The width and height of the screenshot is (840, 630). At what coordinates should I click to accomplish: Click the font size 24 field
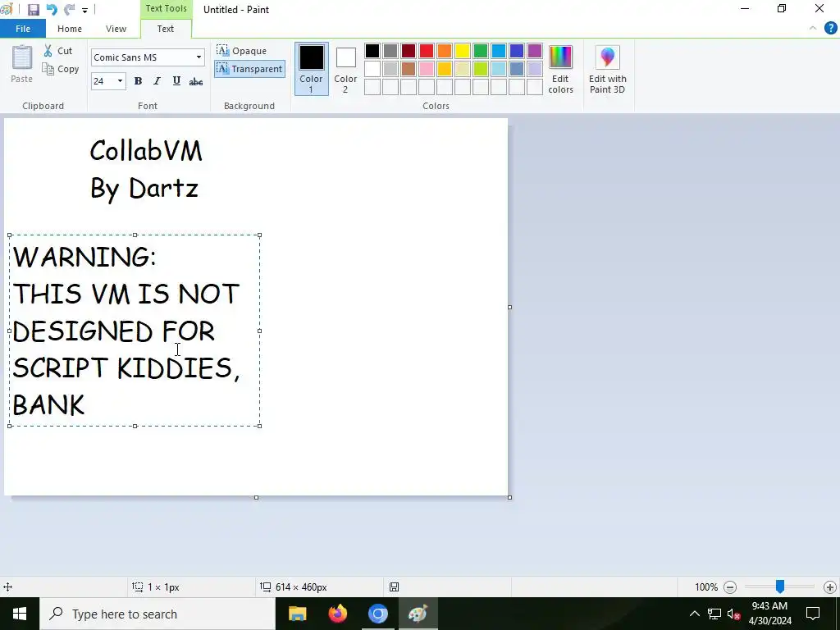[x=103, y=81]
